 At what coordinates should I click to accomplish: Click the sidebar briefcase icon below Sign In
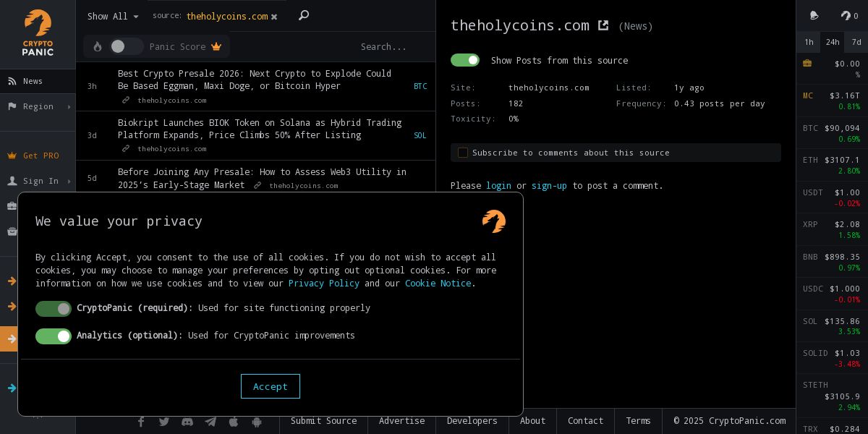pyautogui.click(x=12, y=206)
